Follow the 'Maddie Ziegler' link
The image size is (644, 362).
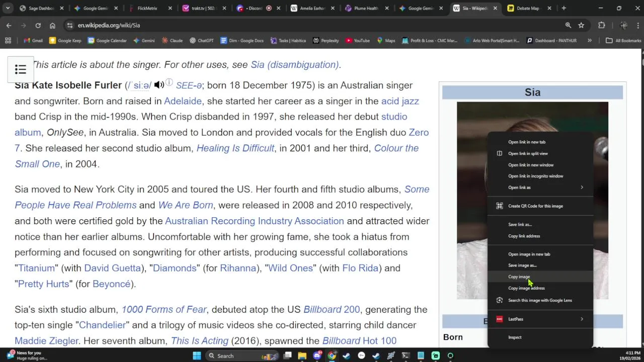(x=46, y=341)
